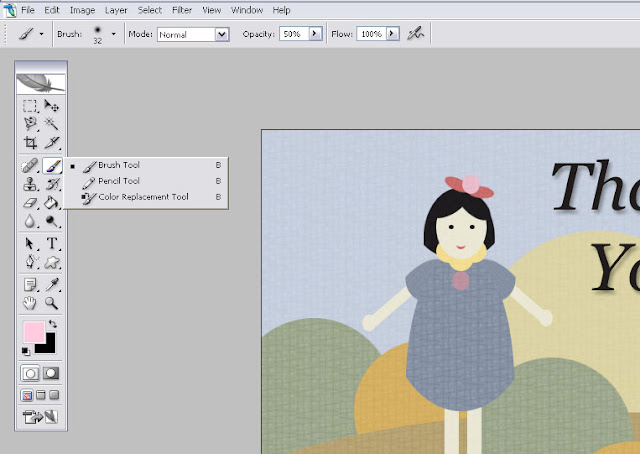Viewport: 640px width, 454px height.
Task: Switch to Standard Screen mode
Action: tap(27, 395)
